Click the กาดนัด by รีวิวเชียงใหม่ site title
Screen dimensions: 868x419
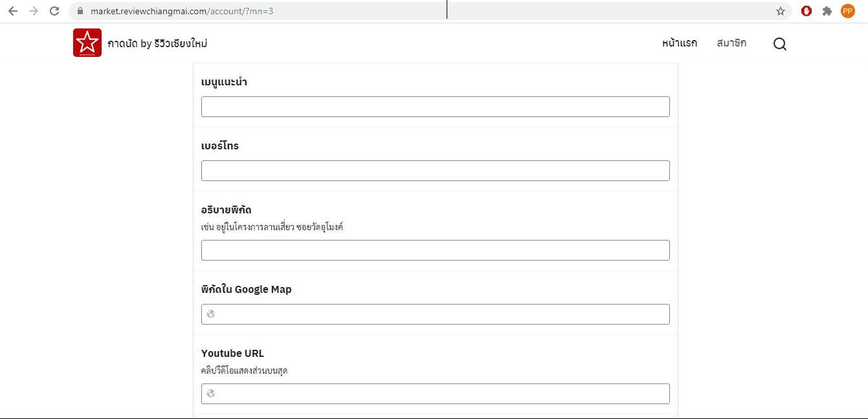(157, 44)
